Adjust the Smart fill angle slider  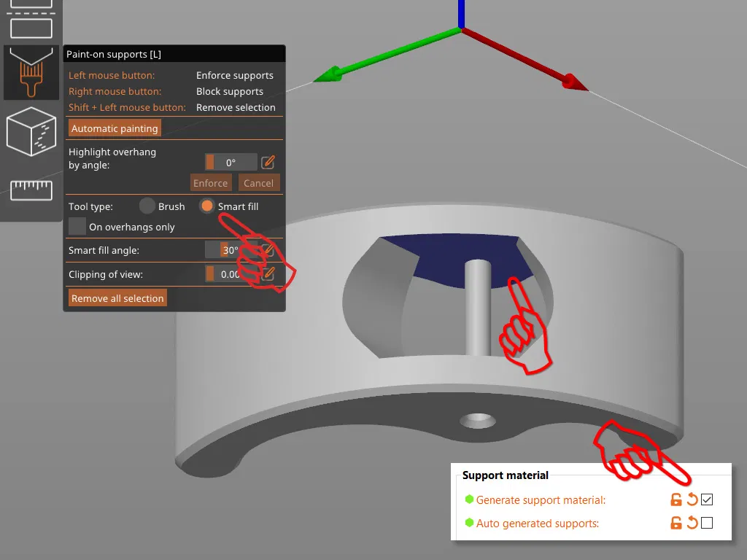point(231,250)
